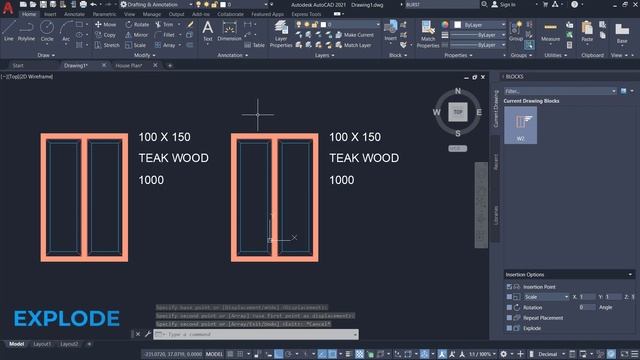Open the Express Tools ribbon tab

(x=306, y=14)
